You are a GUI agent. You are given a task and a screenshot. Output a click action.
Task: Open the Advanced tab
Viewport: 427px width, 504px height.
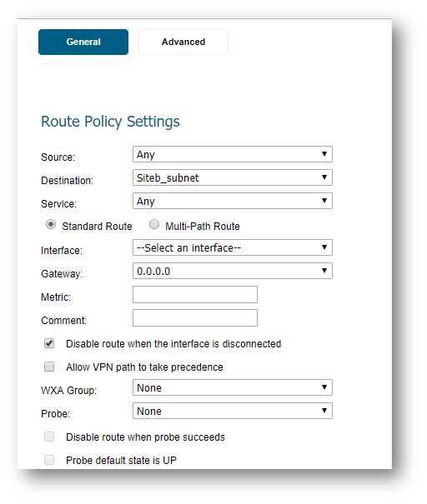[x=183, y=42]
